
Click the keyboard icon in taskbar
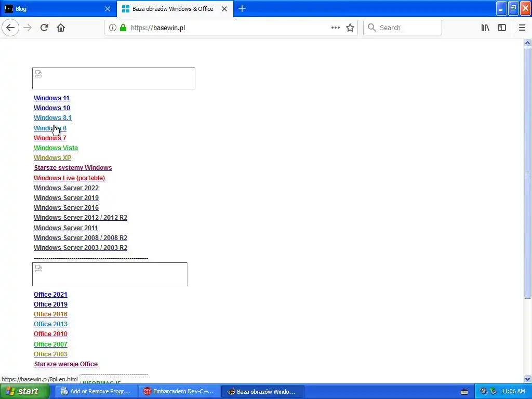pyautogui.click(x=464, y=392)
